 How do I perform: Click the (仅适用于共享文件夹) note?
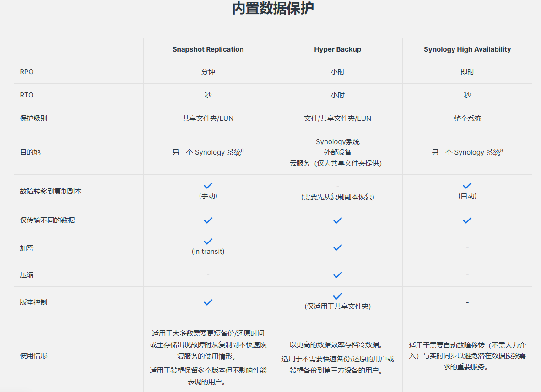click(337, 306)
